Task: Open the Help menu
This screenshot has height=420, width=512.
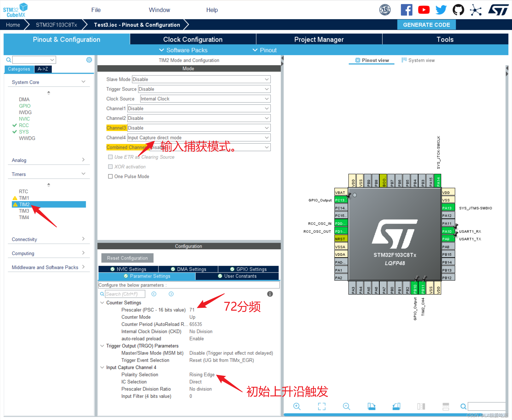Action: (212, 10)
